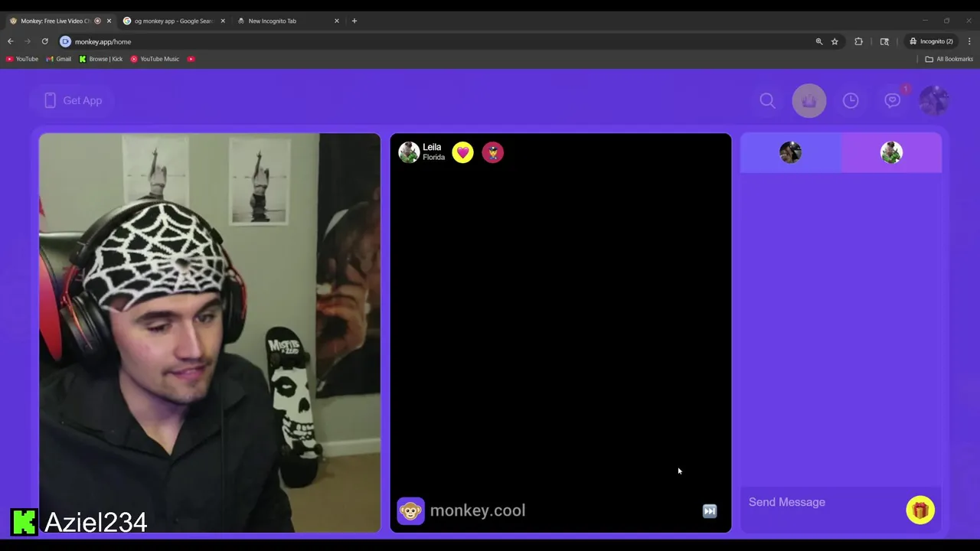Open Chrome three-dot menu

pyautogui.click(x=969, y=41)
